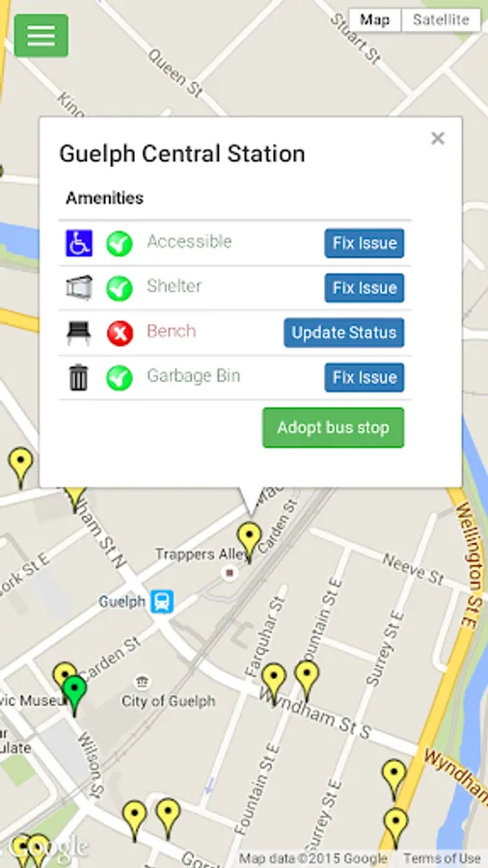Adopt this bus stop
Screen dimensions: 488x868
tap(333, 427)
